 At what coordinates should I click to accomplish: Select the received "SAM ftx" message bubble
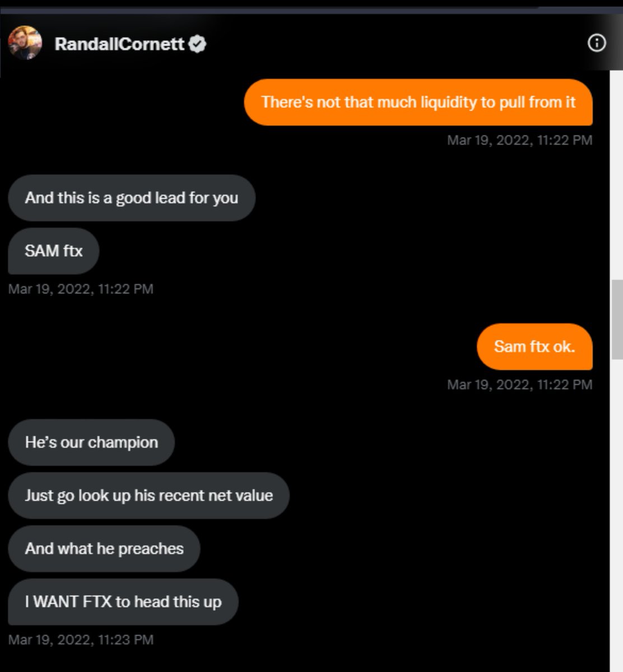(x=53, y=250)
